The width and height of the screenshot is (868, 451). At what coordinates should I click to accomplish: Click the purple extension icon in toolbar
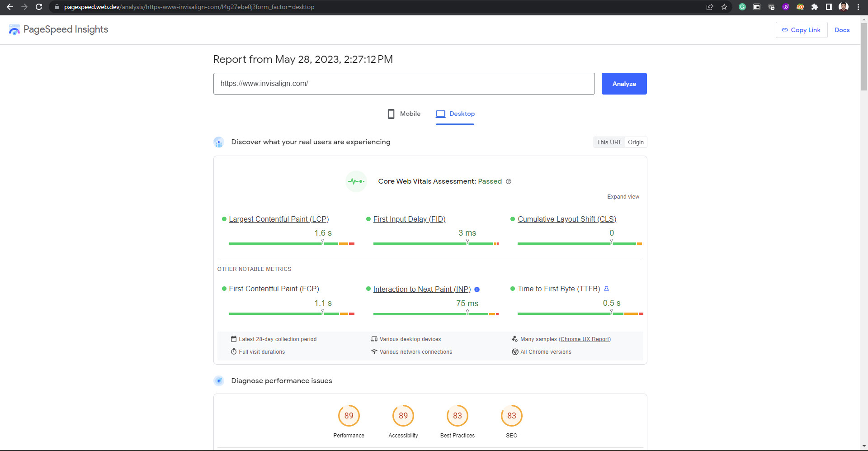pos(786,7)
